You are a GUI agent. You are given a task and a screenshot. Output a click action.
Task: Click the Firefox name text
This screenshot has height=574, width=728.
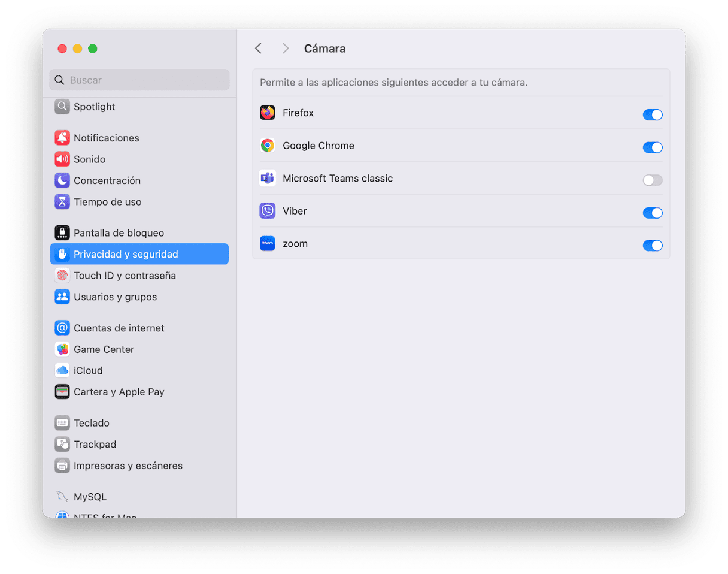(x=298, y=113)
